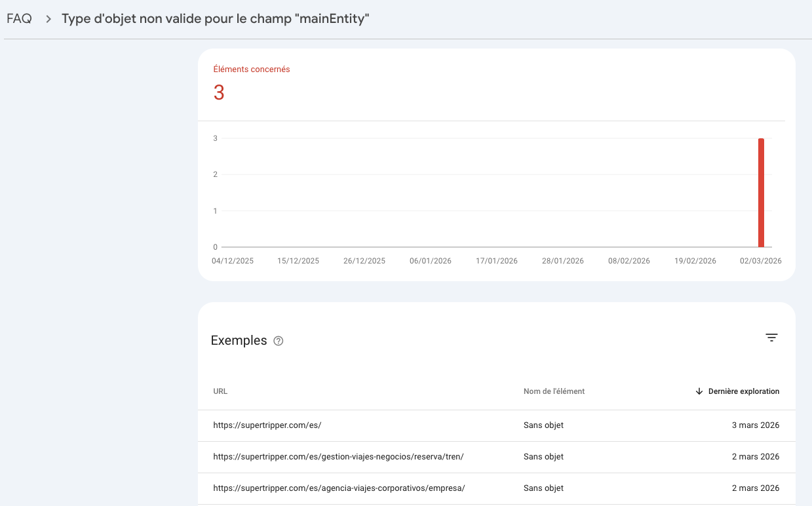Viewport: 812px width, 506px height.
Task: Click the mainEntity error page title
Action: tap(216, 19)
